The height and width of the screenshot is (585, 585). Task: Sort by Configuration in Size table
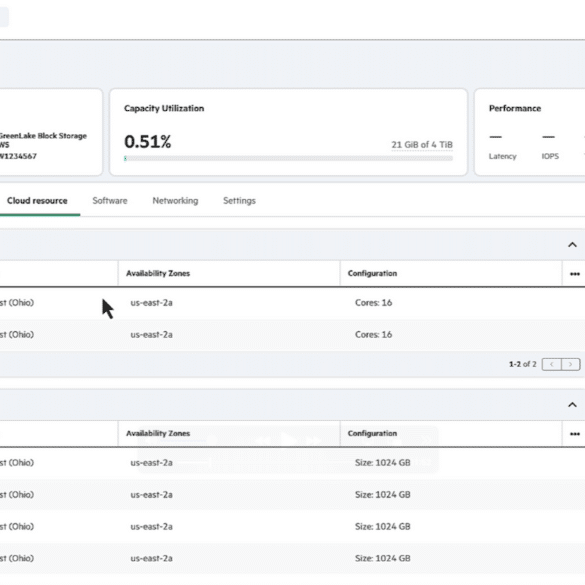tap(372, 434)
